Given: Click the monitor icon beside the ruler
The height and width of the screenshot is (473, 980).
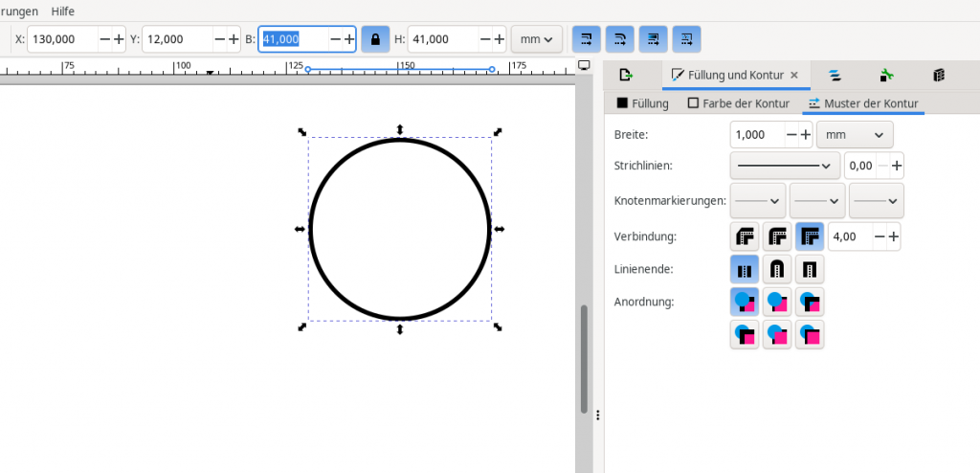Looking at the screenshot, I should 584,66.
